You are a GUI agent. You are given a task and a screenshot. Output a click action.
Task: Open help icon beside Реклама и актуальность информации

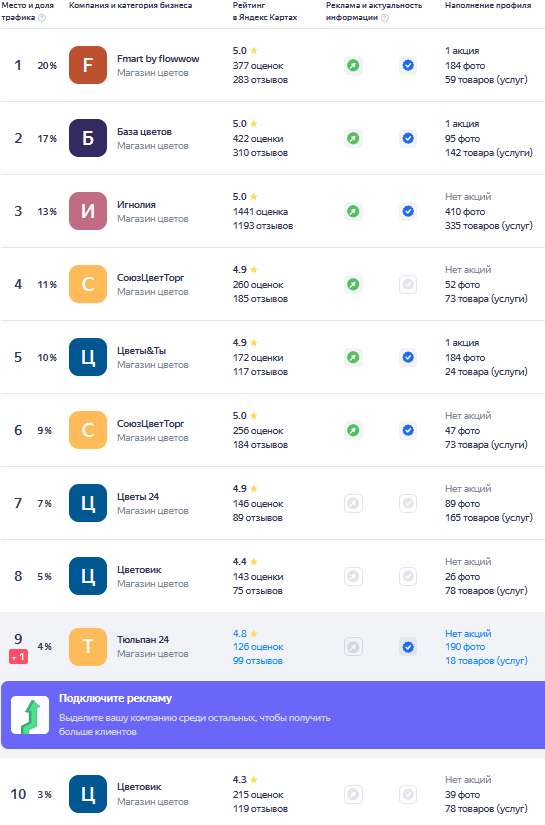(385, 18)
